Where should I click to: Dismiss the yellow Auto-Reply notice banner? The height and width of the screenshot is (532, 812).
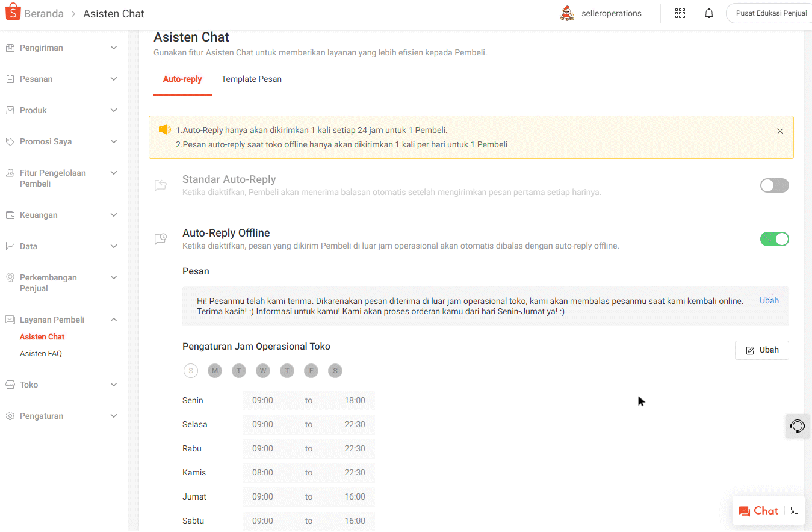point(780,131)
